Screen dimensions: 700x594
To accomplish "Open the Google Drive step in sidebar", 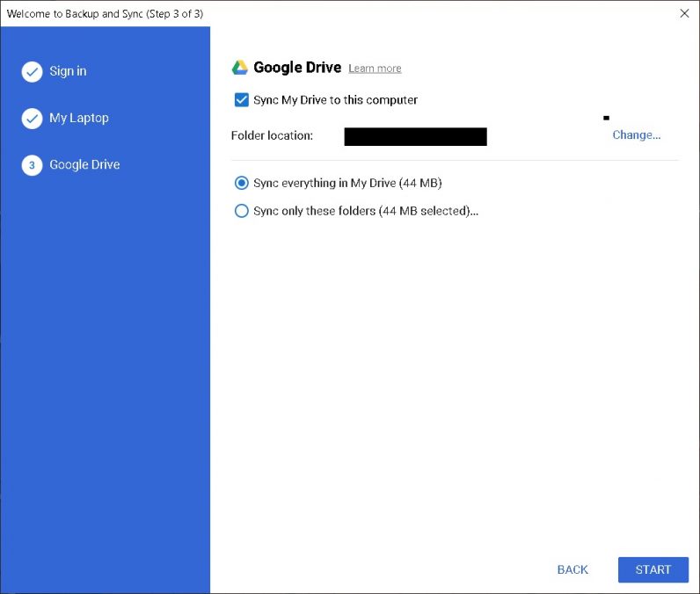I will pos(84,164).
